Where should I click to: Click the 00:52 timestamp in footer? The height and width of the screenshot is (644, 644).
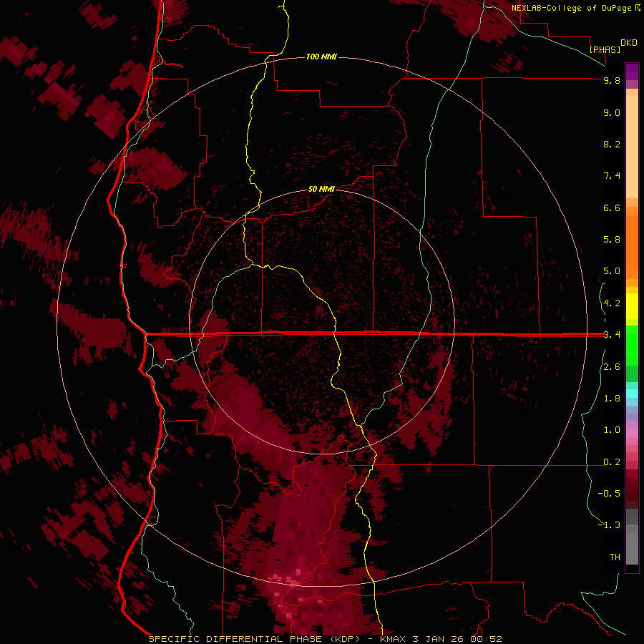tap(487, 639)
